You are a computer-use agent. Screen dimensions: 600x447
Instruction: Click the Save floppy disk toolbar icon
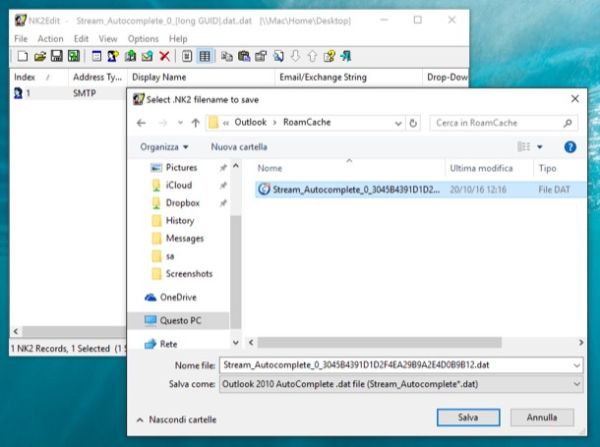(x=57, y=56)
